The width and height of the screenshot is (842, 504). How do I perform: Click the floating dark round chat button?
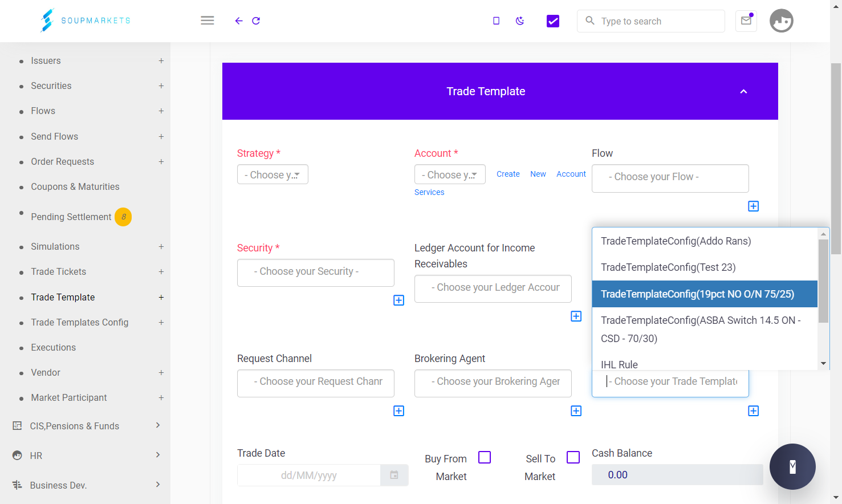click(792, 466)
